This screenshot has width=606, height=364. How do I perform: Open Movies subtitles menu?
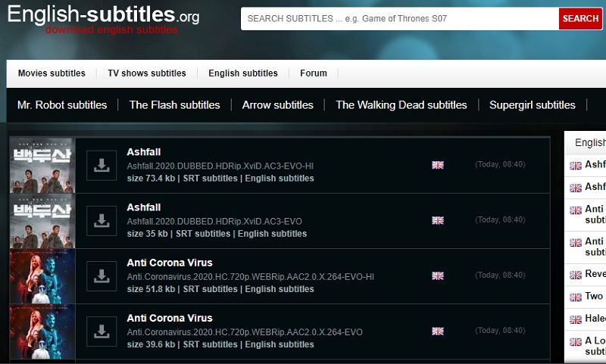tap(52, 73)
